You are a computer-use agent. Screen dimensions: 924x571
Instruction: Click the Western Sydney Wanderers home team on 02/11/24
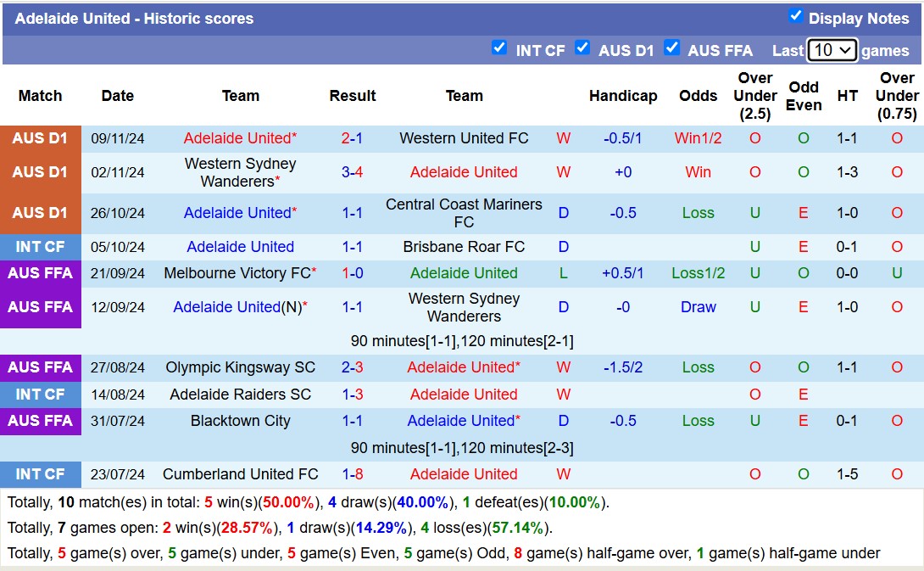point(240,172)
